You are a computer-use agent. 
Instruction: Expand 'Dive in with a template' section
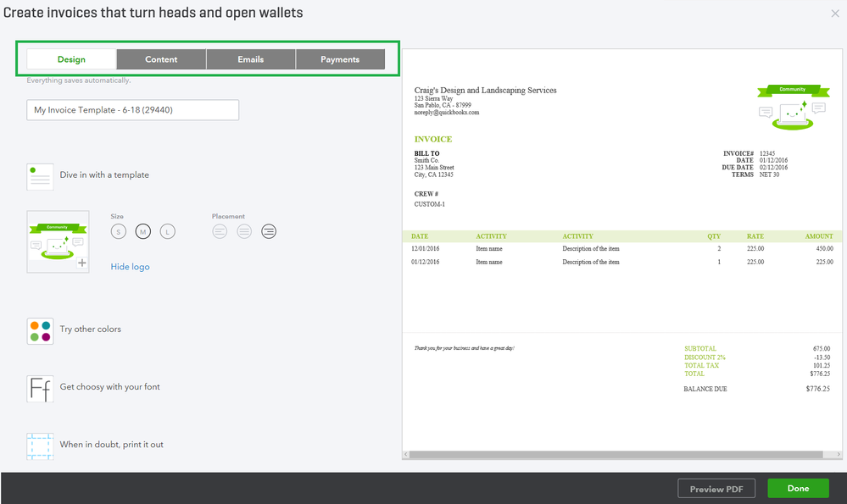click(104, 175)
